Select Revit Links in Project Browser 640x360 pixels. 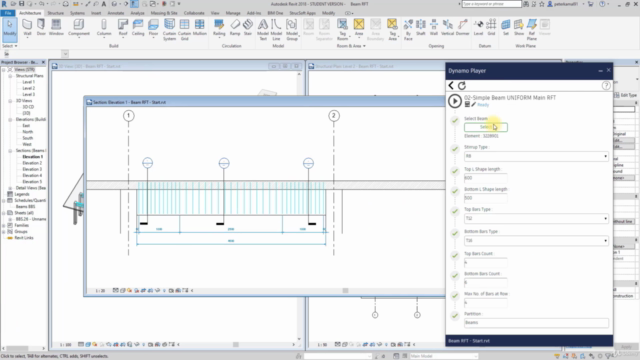(x=24, y=238)
